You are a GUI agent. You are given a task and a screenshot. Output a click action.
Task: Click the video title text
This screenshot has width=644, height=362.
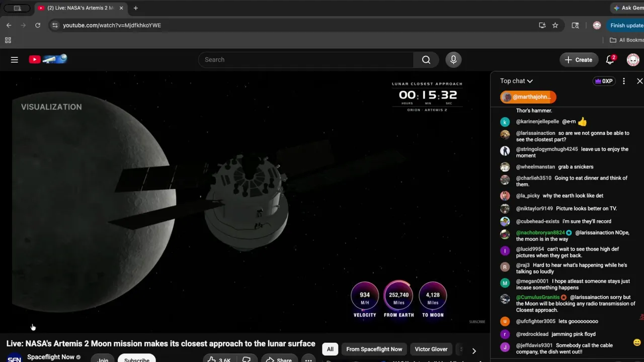[160, 344]
